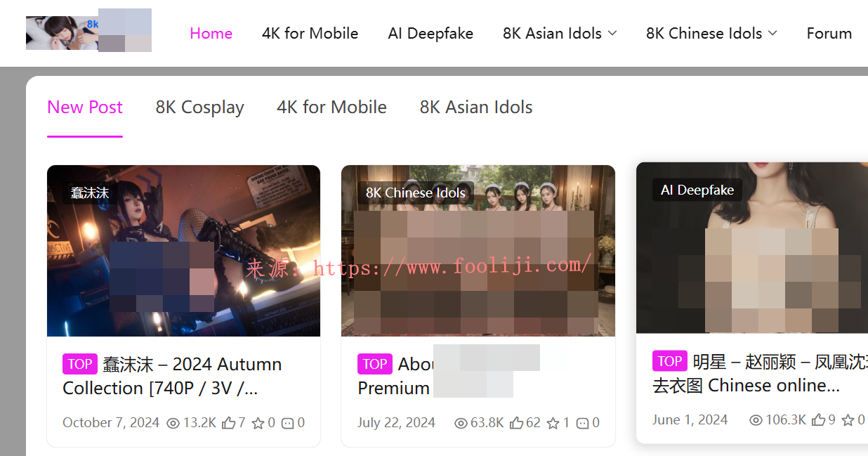Viewport: 868px width, 456px height.
Task: Open the 2024 Autumn Collection post title
Action: point(172,376)
